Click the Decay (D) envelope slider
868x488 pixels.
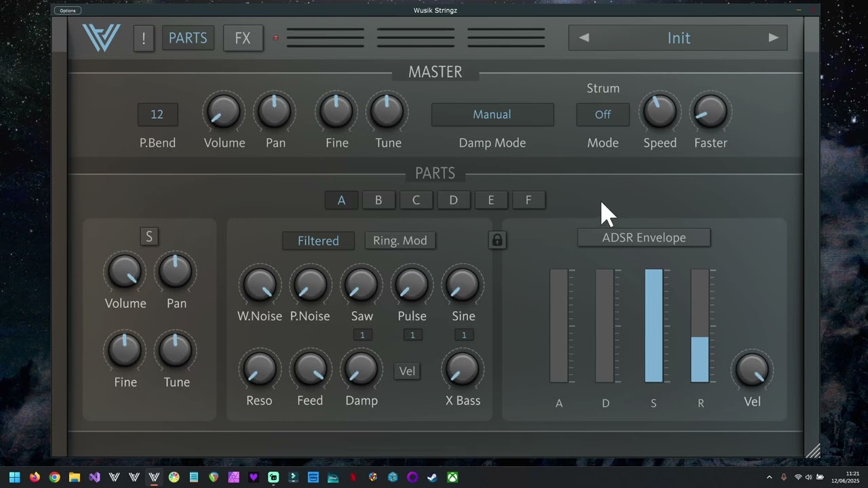point(605,326)
